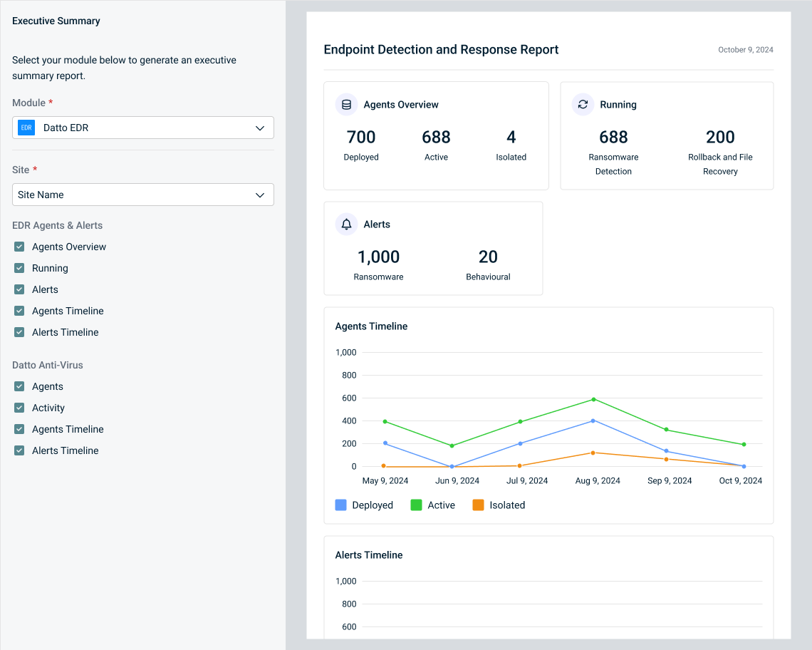Open the Module dropdown showing Datto EDR

(x=142, y=128)
